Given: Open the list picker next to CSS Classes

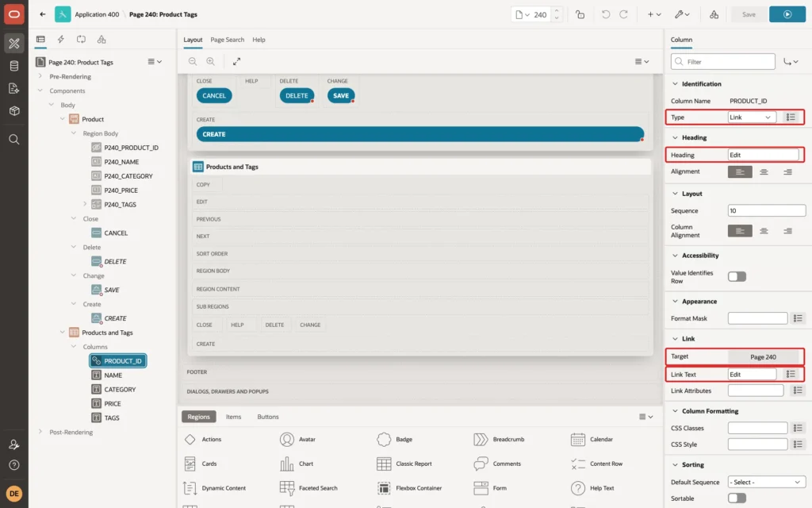Looking at the screenshot, I should click(798, 428).
